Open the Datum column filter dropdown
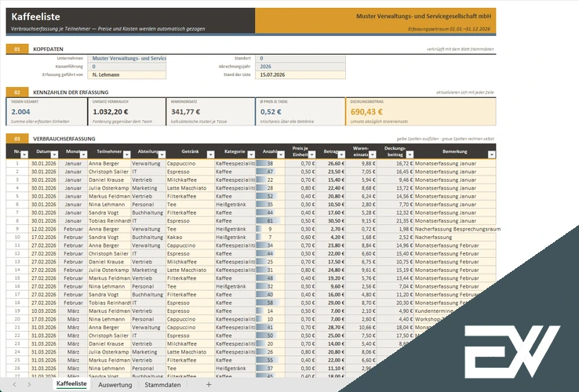 tap(54, 154)
